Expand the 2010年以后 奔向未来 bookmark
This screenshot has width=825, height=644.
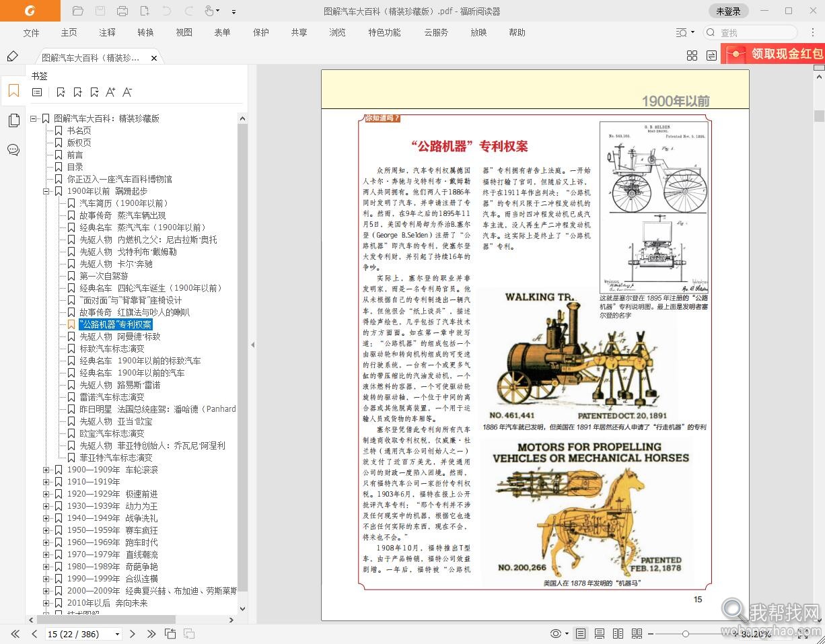click(x=46, y=603)
